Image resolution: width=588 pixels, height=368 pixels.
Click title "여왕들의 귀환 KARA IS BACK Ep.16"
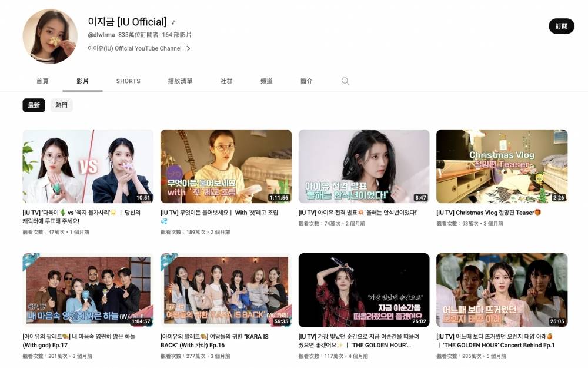[215, 340]
